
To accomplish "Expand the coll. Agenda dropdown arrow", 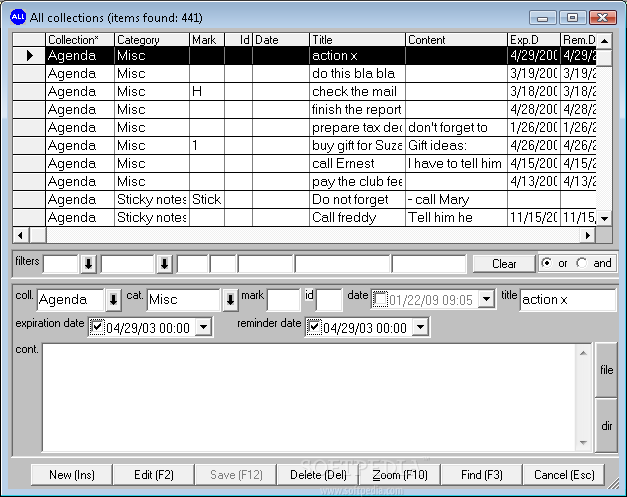I will [113, 300].
